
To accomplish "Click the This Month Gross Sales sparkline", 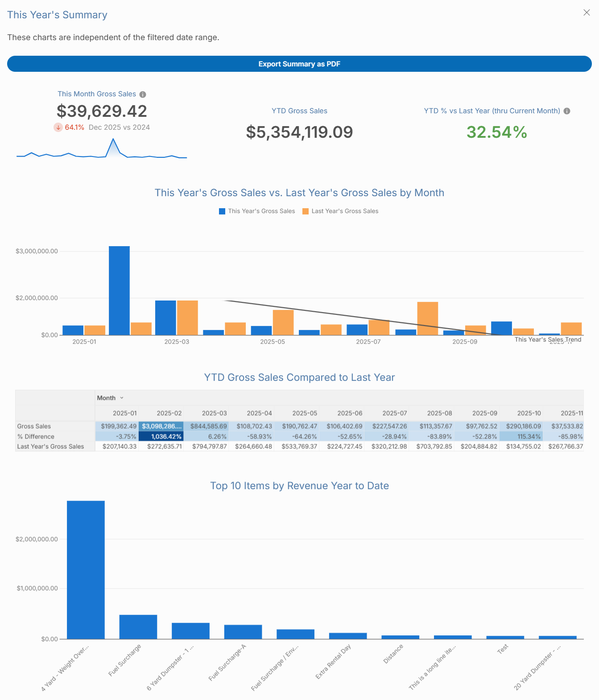I will [x=102, y=148].
